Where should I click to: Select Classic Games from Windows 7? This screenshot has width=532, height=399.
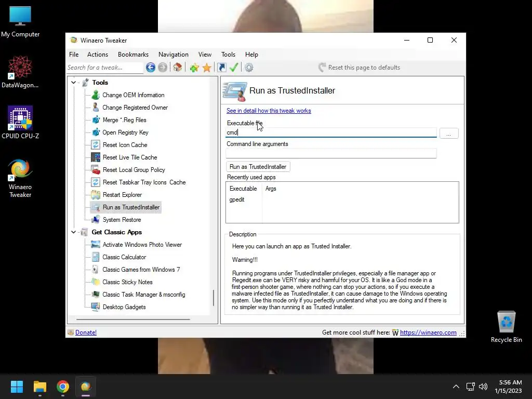pyautogui.click(x=141, y=270)
